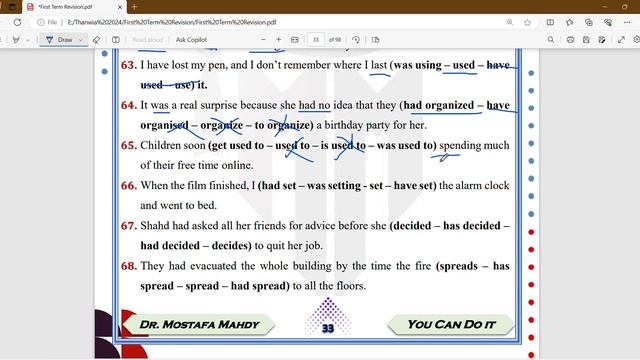Click question number 63
Screen dimensions: 640x360
coord(129,65)
